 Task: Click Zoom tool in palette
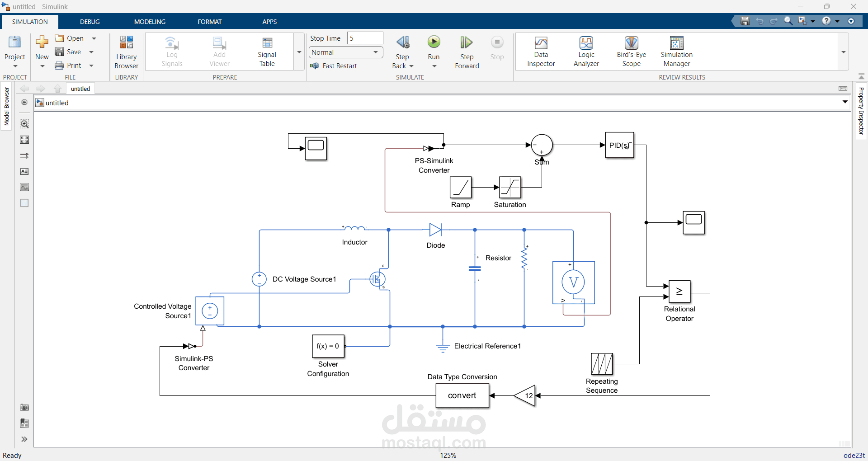pos(24,124)
